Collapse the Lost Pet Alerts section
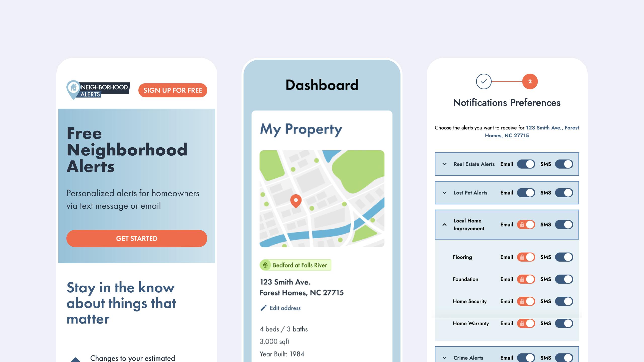Screen dimensions: 644x362 pos(445,192)
